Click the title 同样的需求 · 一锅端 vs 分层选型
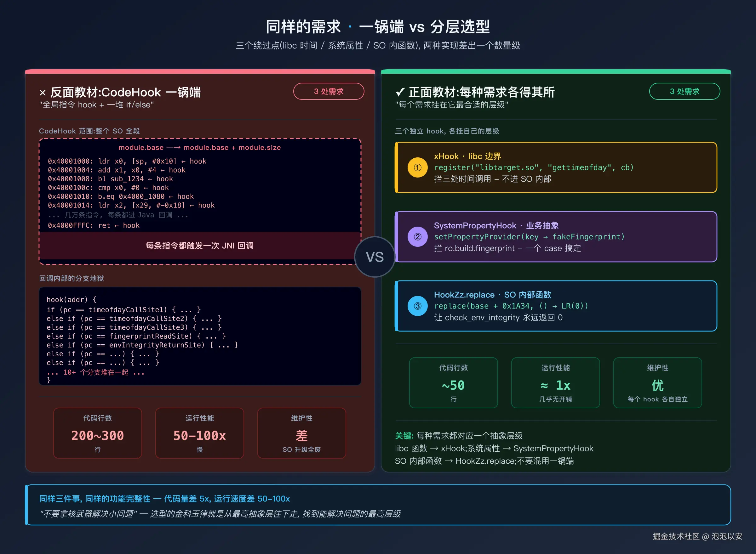Viewport: 756px width, 554px height. pyautogui.click(x=378, y=26)
